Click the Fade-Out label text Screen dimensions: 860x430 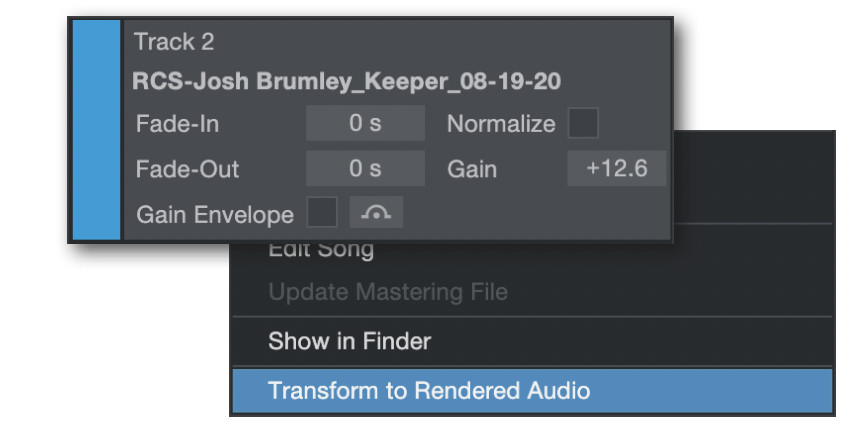[188, 169]
